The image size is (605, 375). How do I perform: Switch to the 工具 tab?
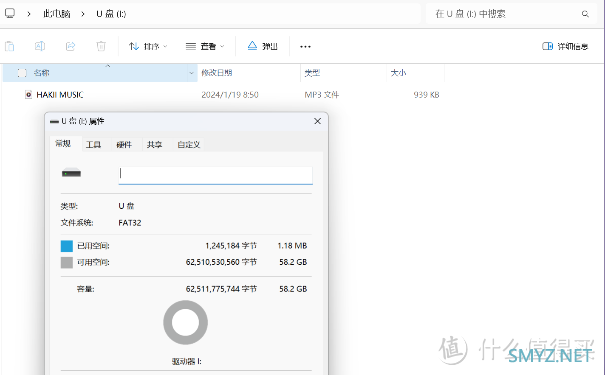coord(93,145)
